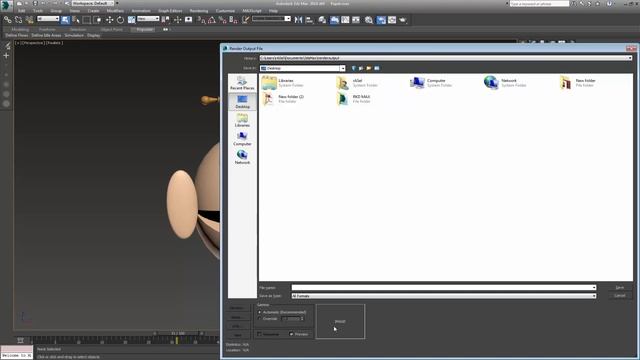Toggle the Spinner Snap button
640x360 pixels.
coord(233,20)
